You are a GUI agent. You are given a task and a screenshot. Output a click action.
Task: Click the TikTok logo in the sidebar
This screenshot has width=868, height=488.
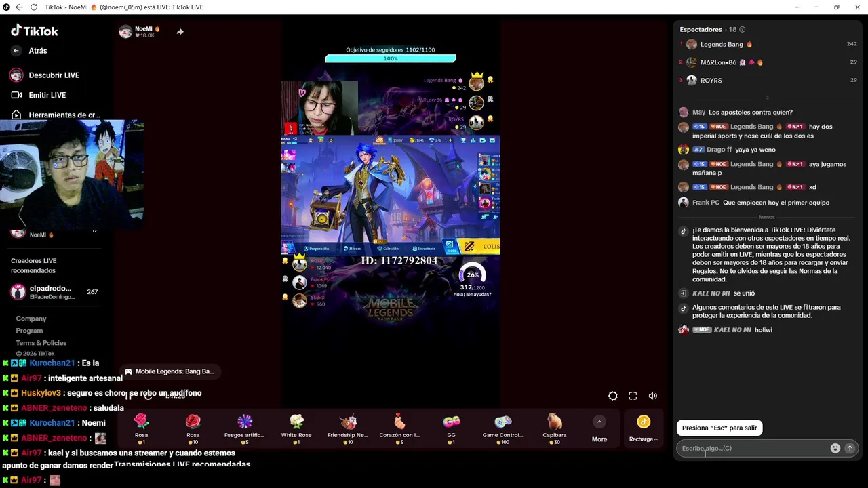pos(35,30)
